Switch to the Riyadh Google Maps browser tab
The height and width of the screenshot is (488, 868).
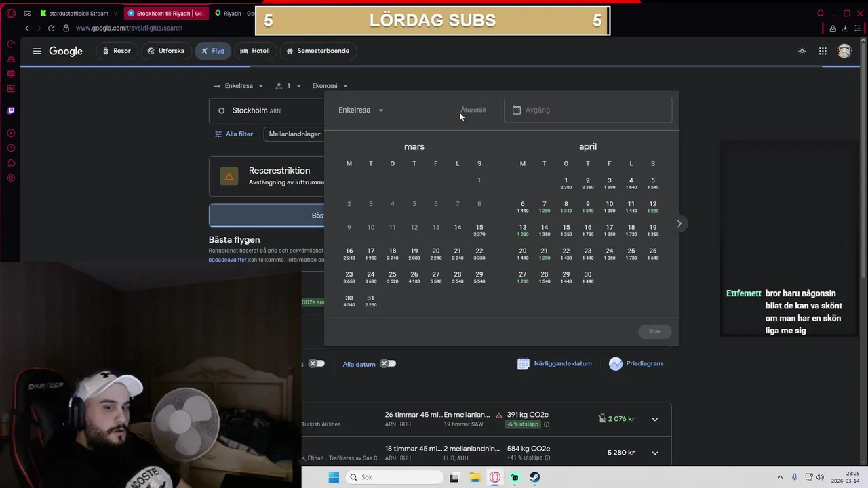click(x=234, y=13)
